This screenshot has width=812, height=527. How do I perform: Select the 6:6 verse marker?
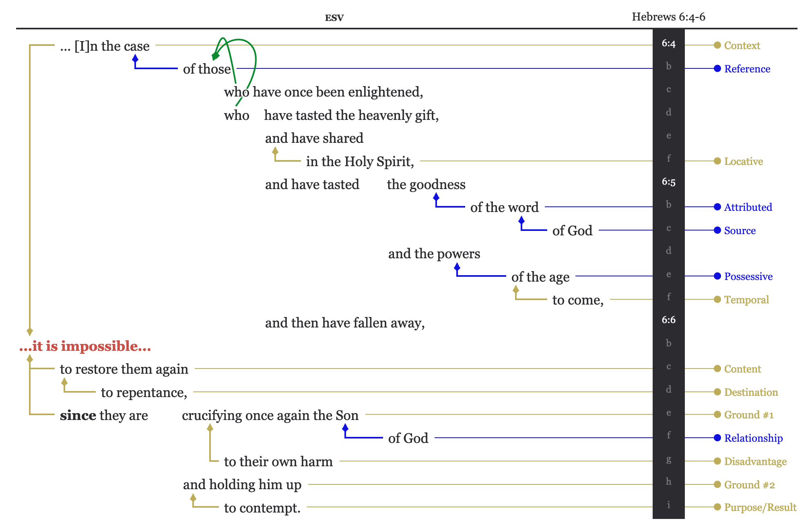(x=668, y=320)
